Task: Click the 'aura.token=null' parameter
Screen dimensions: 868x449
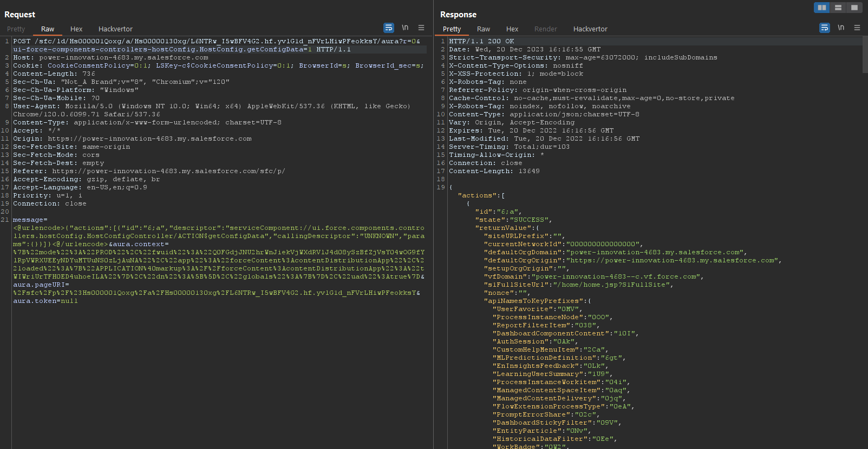Action: pyautogui.click(x=45, y=301)
